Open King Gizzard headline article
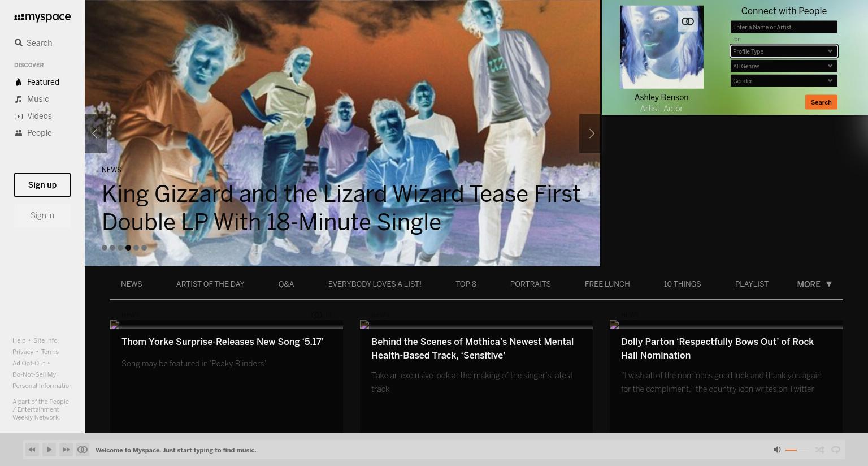The width and height of the screenshot is (868, 466). (x=341, y=208)
